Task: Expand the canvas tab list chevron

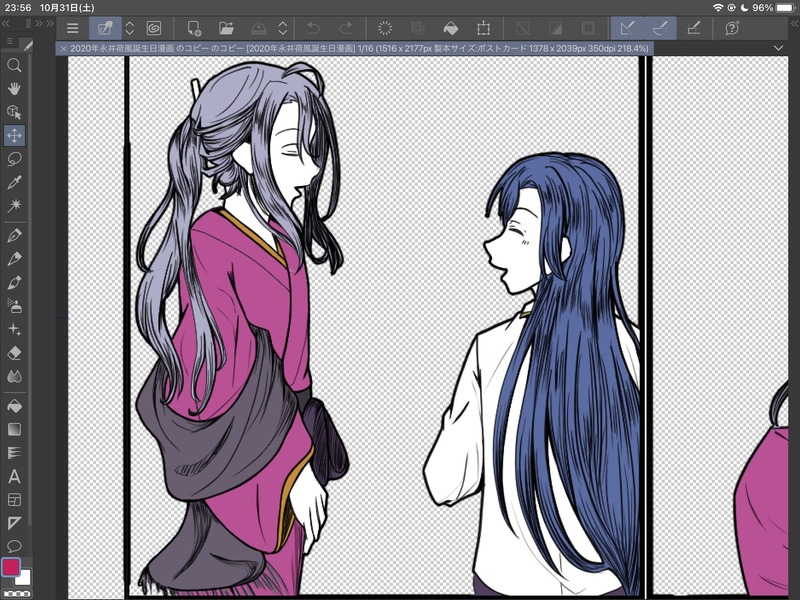Action: pyautogui.click(x=778, y=48)
